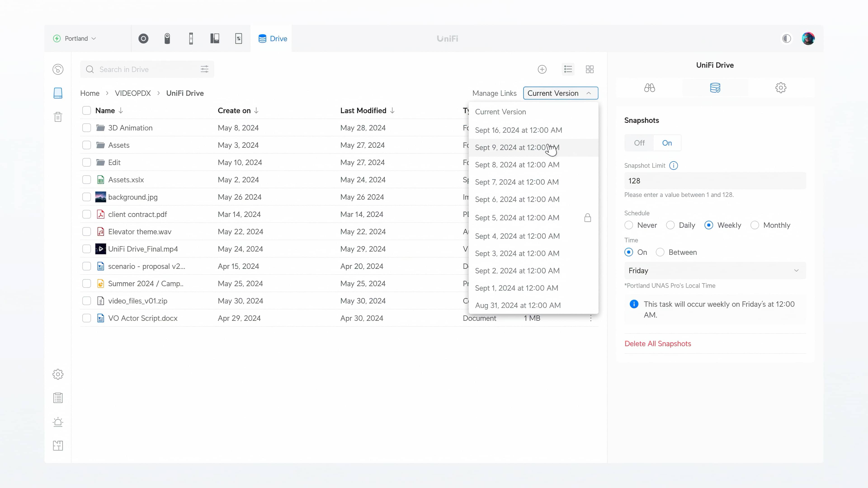Image resolution: width=868 pixels, height=488 pixels.
Task: Open the UniFi Drive app icon
Action: click(x=263, y=38)
